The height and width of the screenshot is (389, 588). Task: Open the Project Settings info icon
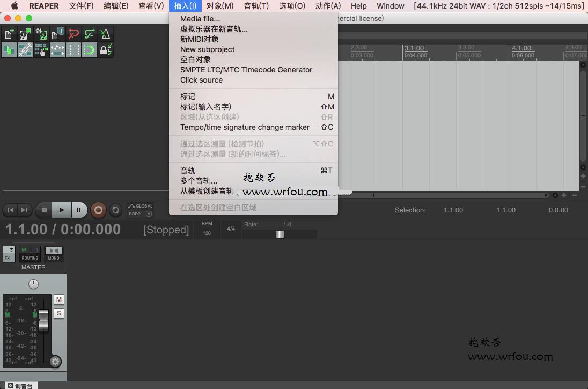[57, 34]
